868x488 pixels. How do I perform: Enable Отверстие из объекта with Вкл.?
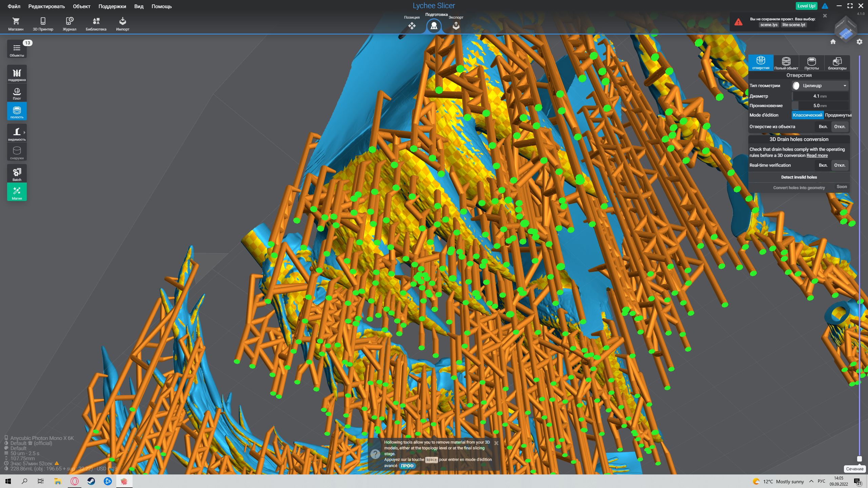pyautogui.click(x=823, y=127)
